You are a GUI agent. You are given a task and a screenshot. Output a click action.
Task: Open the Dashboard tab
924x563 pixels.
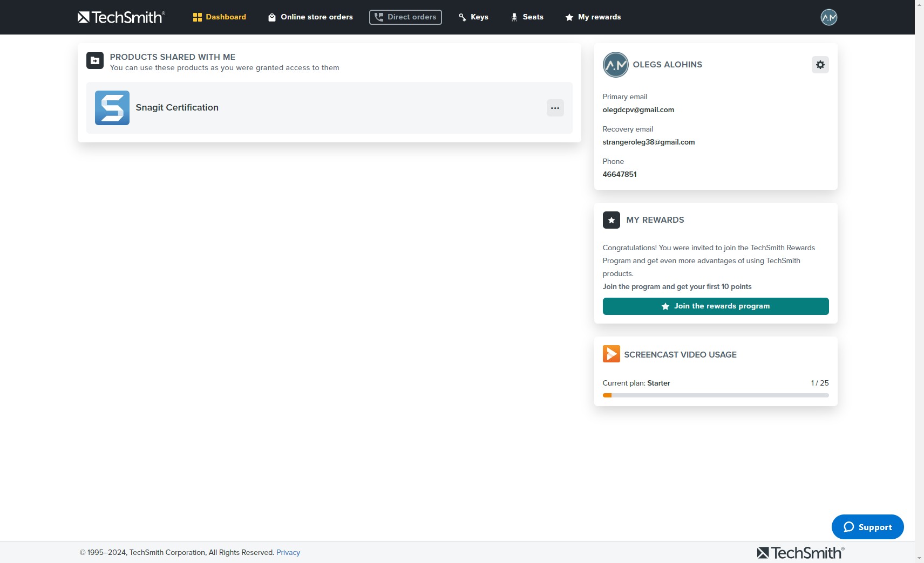pos(220,17)
